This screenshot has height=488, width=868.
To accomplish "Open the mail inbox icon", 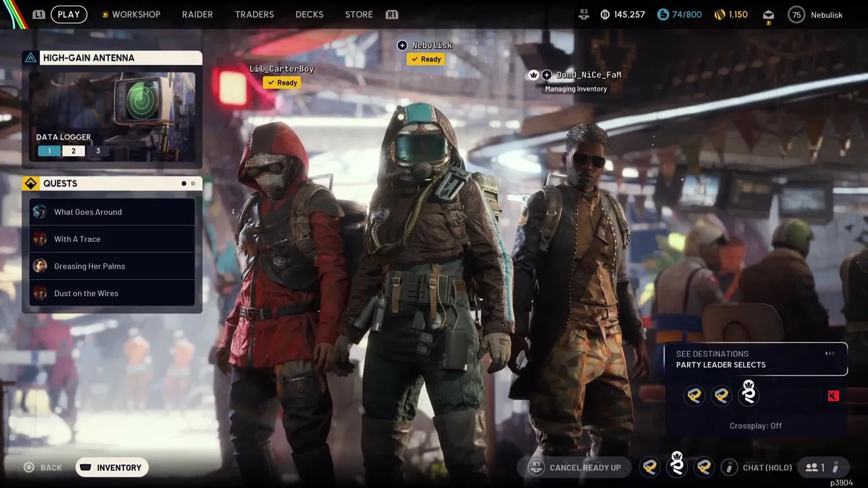I will pos(768,15).
